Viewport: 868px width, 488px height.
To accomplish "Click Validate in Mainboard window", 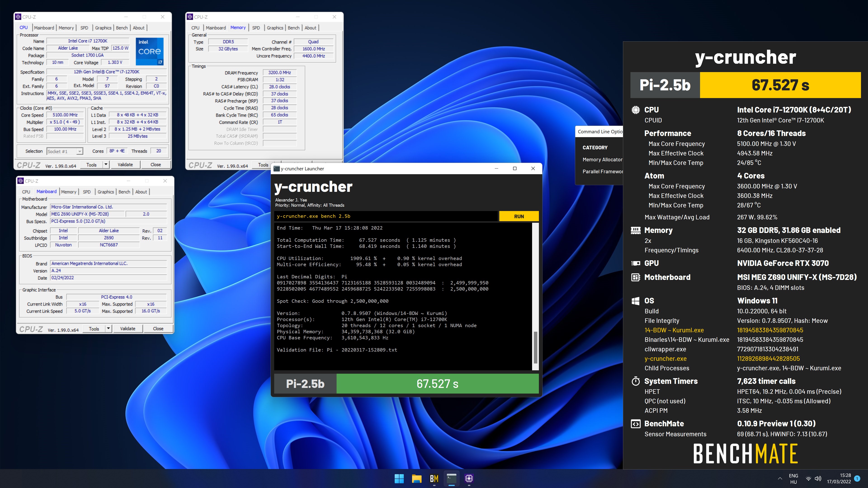I will [x=128, y=329].
